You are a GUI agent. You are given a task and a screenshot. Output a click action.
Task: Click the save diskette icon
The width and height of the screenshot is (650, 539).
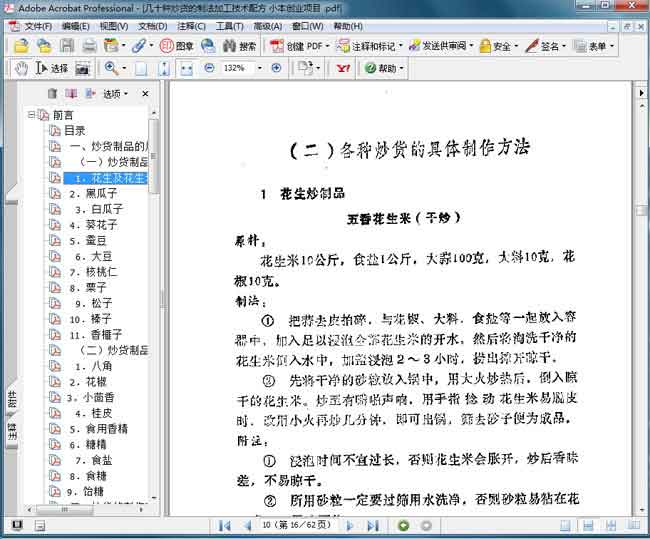(67, 46)
